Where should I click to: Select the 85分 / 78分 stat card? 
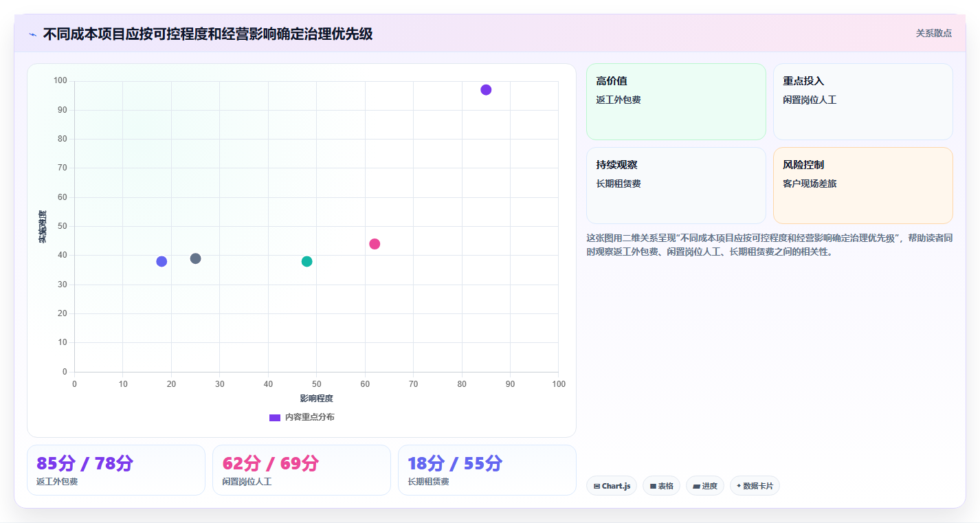tap(116, 470)
